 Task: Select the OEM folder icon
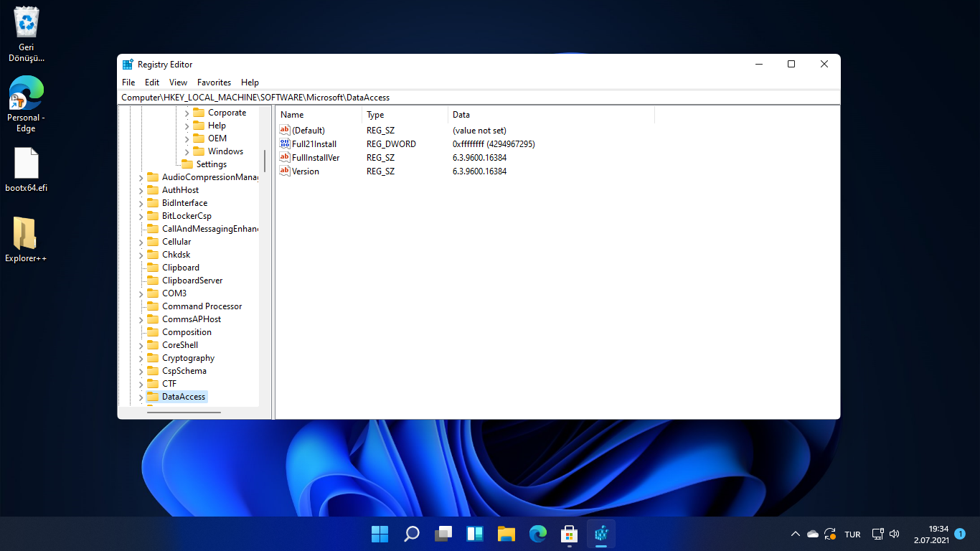pos(199,138)
